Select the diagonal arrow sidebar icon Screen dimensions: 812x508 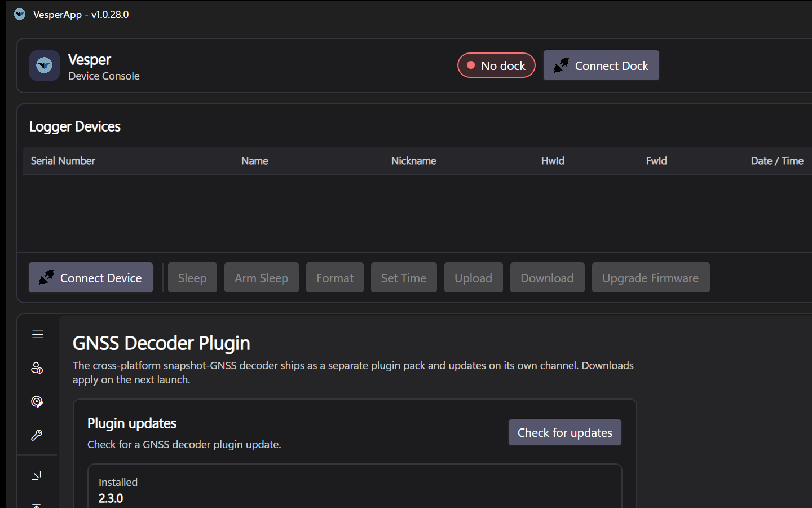[37, 476]
